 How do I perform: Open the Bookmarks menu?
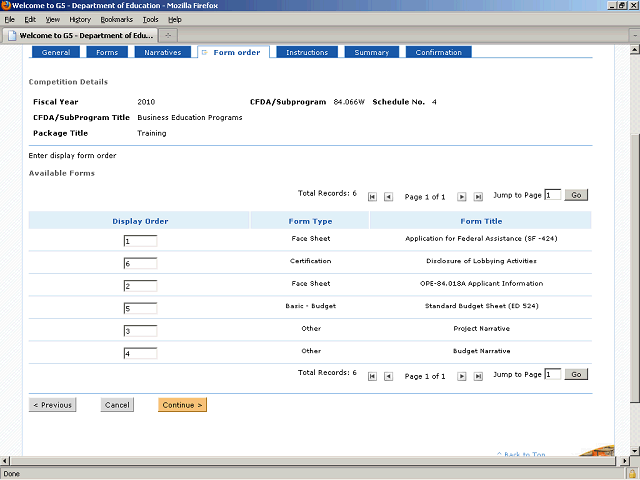click(x=116, y=19)
